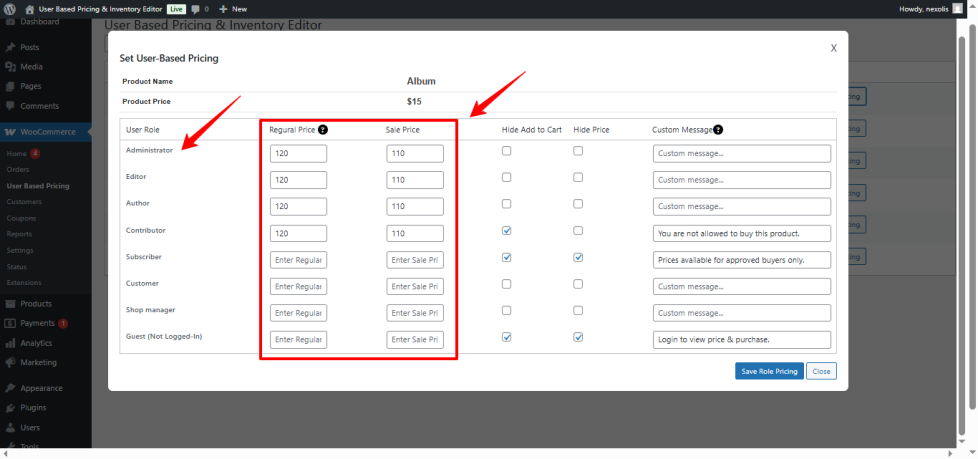Screen dimensions: 978x459
Task: Click the Payments icon in sidebar
Action: click(x=10, y=323)
